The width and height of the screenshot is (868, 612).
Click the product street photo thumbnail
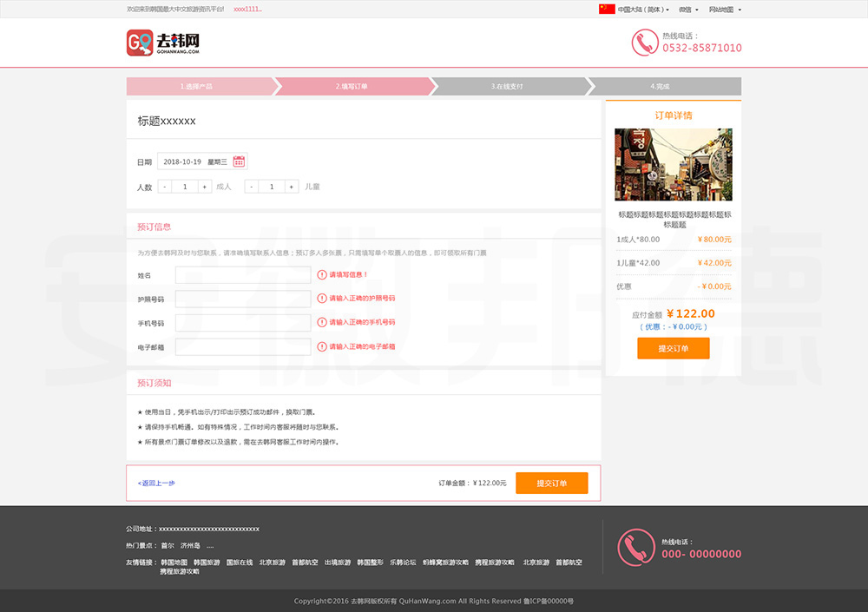[x=673, y=165]
